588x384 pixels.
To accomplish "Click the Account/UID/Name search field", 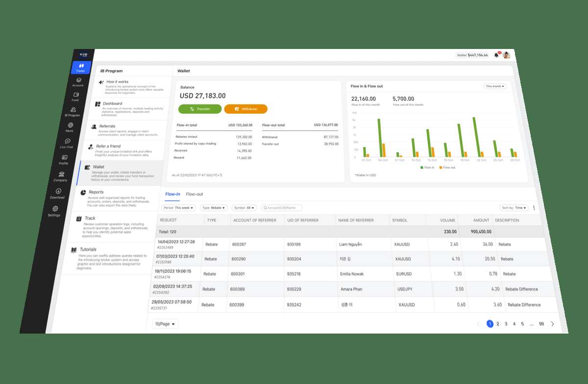I will coord(282,208).
